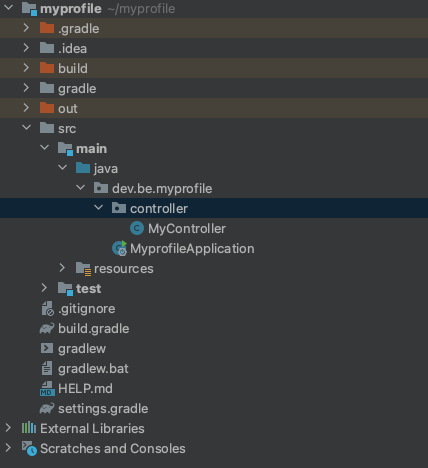
Task: Select the MyController class name
Action: tap(187, 229)
